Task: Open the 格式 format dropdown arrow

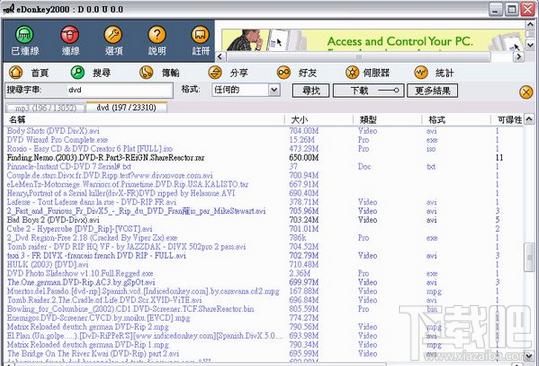Action: click(274, 90)
